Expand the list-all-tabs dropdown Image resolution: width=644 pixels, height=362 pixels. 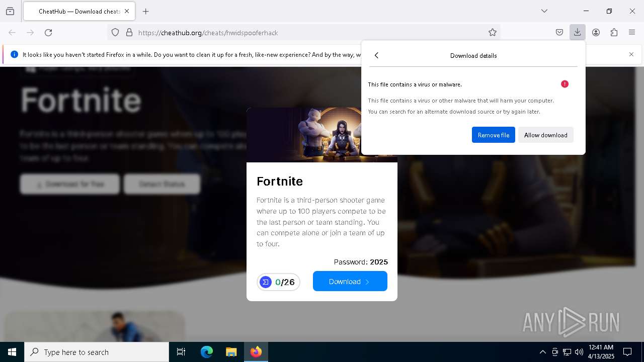pyautogui.click(x=544, y=11)
